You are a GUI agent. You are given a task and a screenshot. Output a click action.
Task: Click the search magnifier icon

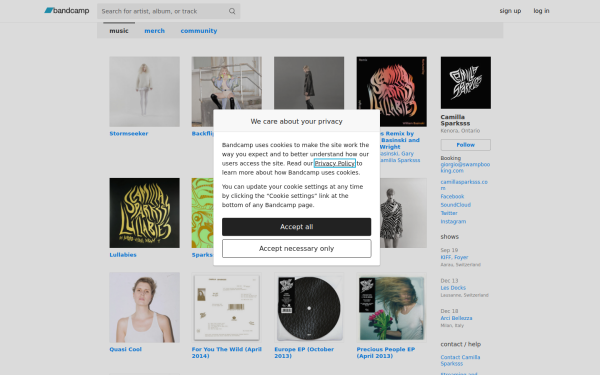232,11
